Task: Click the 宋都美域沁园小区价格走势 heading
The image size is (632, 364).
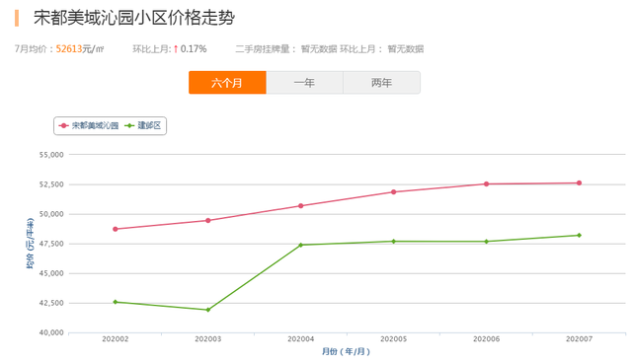Action: [x=134, y=18]
